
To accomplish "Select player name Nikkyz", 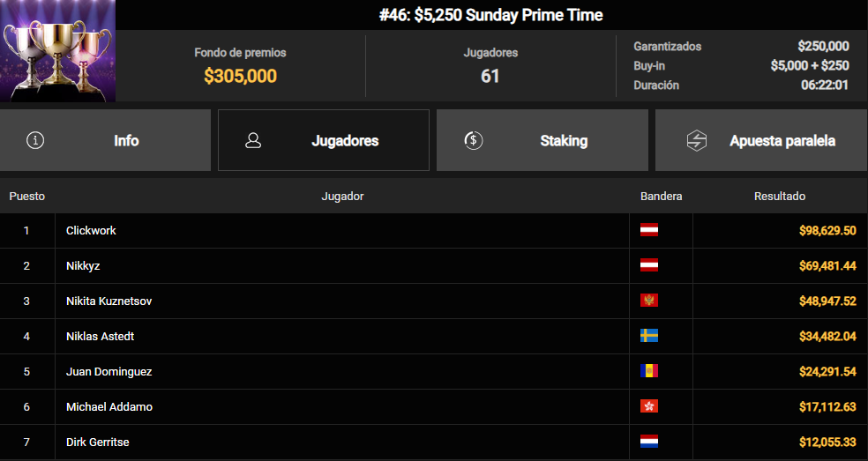I will (83, 265).
